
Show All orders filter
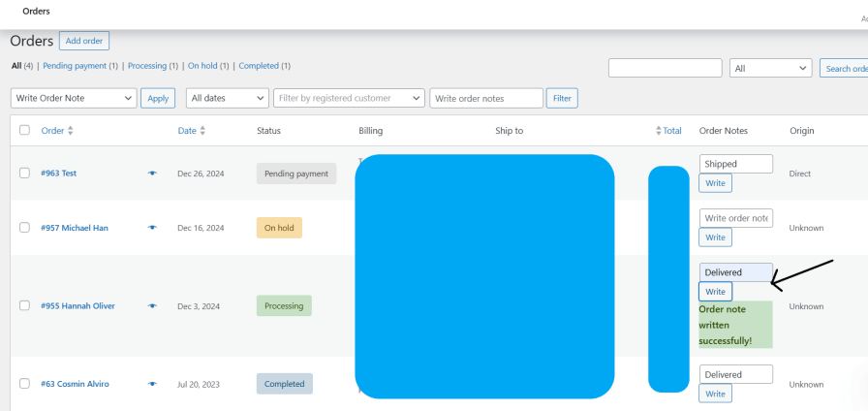(16, 65)
